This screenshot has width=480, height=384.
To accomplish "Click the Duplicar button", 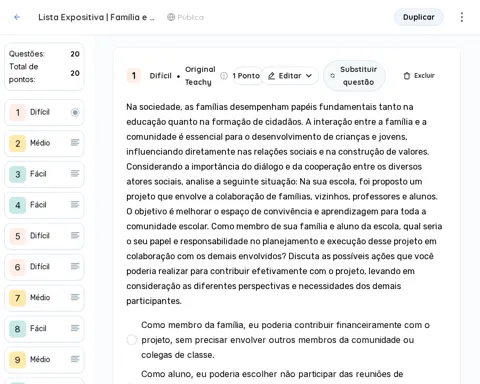I will [x=419, y=17].
